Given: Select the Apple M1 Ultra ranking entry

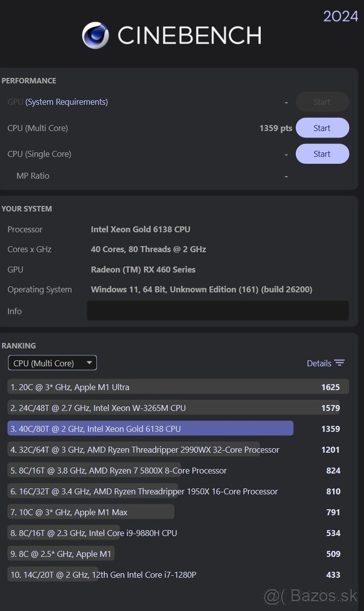Looking at the screenshot, I should pyautogui.click(x=153, y=387).
